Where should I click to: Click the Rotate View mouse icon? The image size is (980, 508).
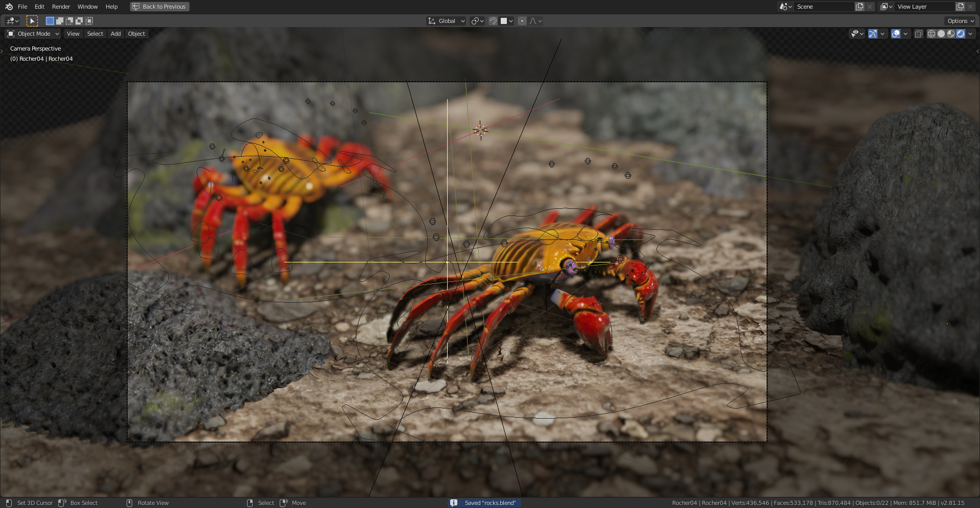point(129,503)
